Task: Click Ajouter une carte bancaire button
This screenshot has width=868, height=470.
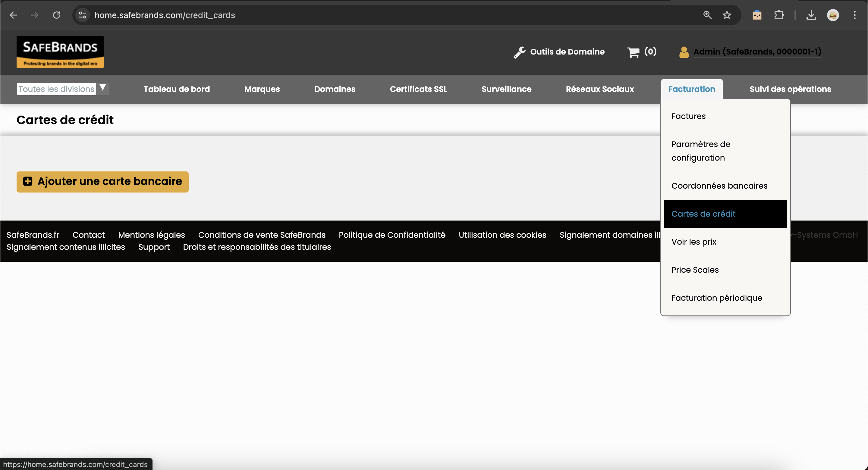Action: (102, 182)
